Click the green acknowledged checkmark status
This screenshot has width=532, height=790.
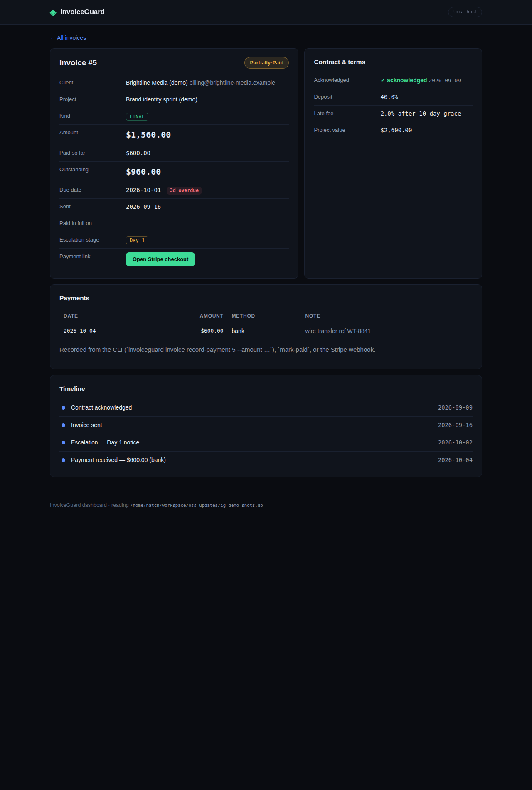[404, 80]
